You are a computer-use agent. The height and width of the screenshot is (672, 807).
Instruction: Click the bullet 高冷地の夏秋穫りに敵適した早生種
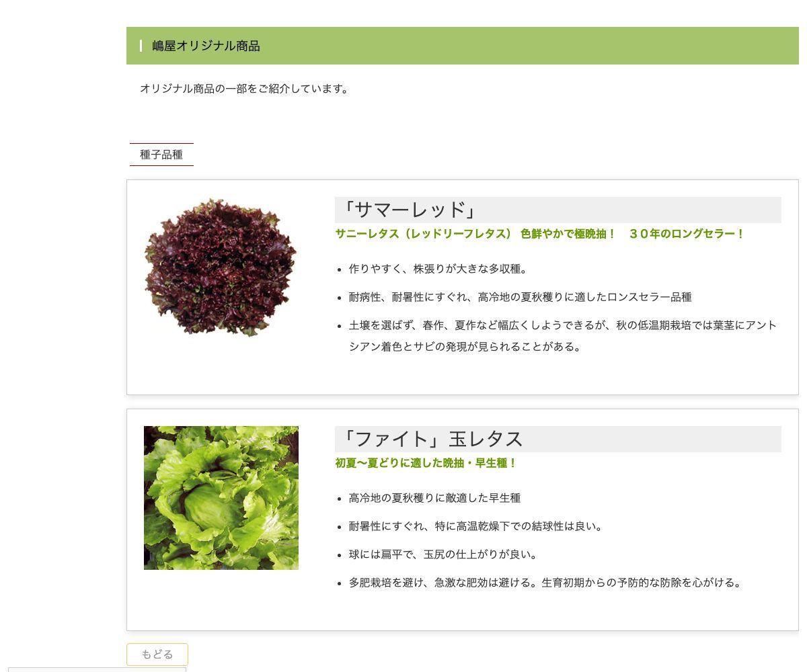(x=434, y=498)
